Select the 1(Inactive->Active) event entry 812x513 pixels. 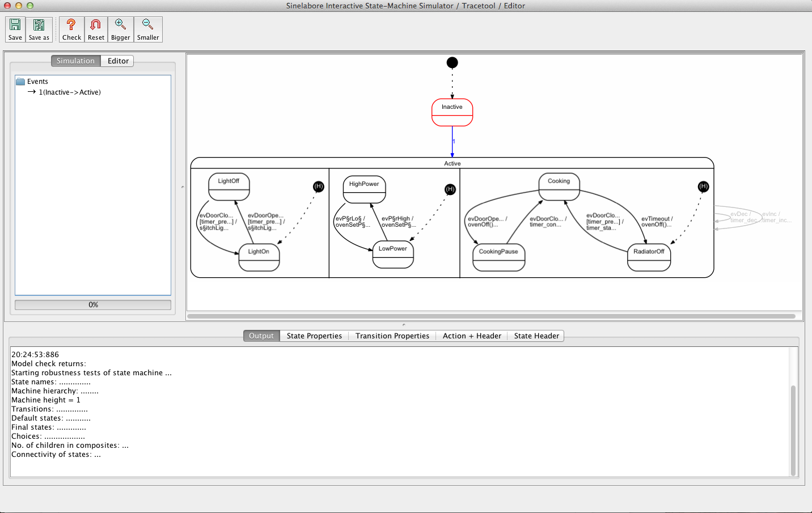(69, 92)
